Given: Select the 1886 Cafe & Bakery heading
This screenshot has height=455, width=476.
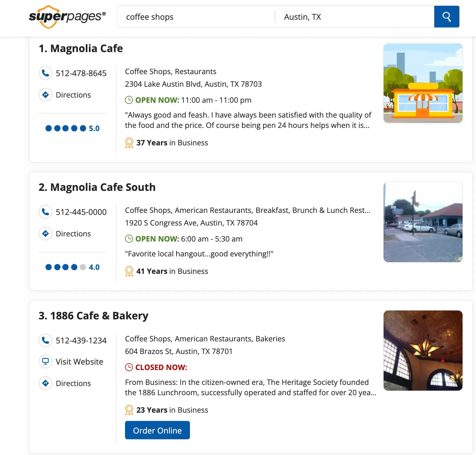Looking at the screenshot, I should (x=94, y=316).
